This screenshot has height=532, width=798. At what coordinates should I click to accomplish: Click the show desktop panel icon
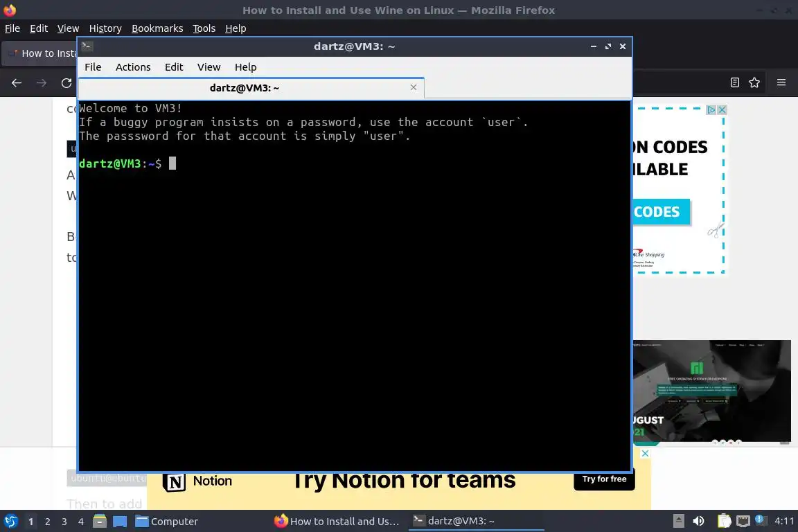point(120,522)
